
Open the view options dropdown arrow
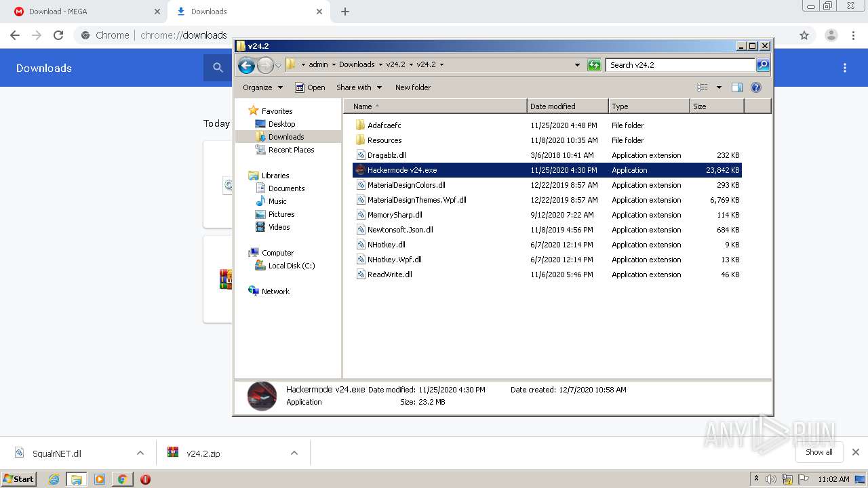coord(719,87)
